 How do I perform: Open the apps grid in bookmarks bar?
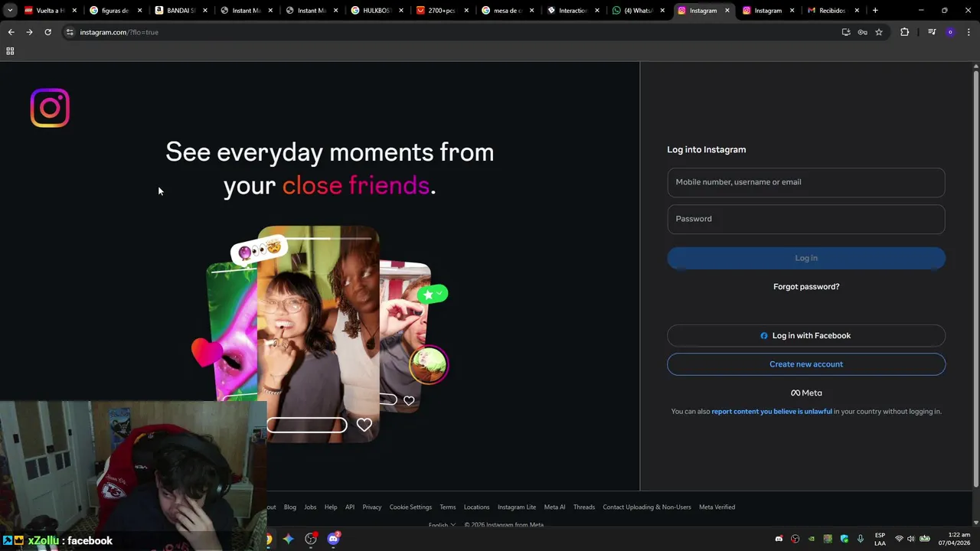pos(10,51)
